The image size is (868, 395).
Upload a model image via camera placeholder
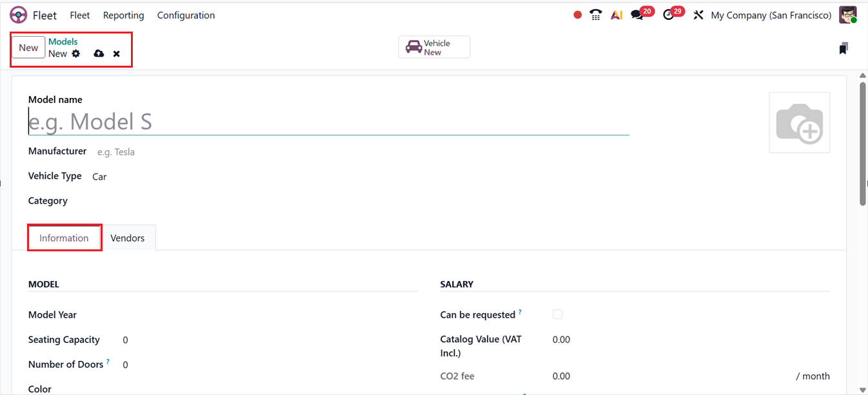799,122
